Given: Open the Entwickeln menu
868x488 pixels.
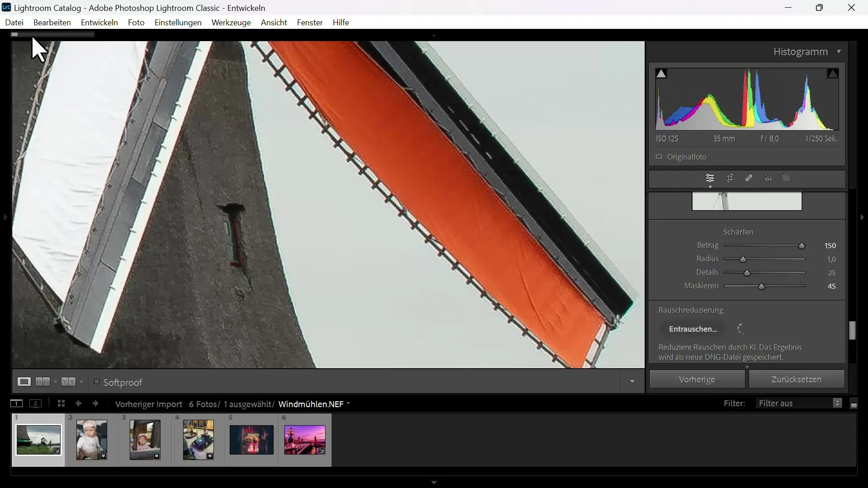Looking at the screenshot, I should (99, 23).
